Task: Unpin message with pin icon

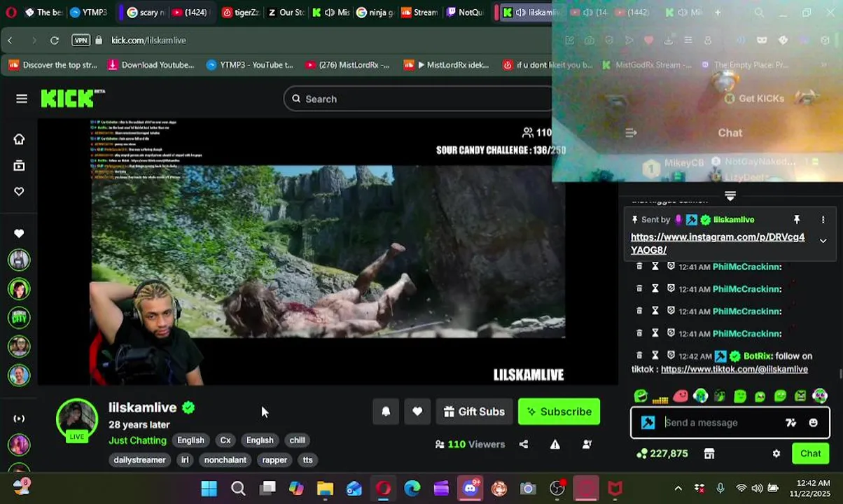Action: (x=796, y=220)
